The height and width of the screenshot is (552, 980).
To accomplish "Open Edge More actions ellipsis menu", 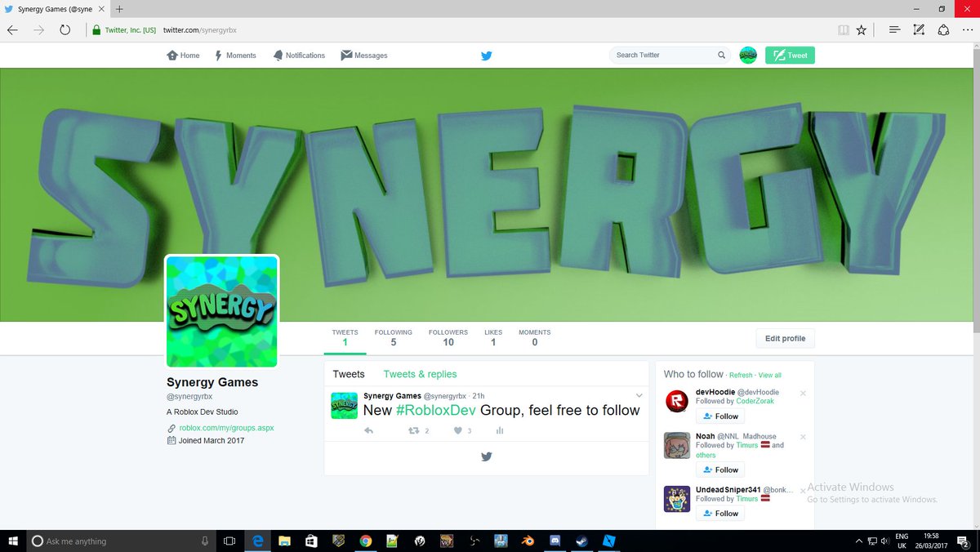I will click(x=967, y=30).
